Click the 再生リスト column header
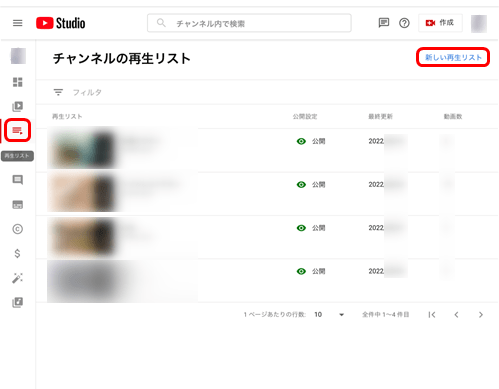This screenshot has height=389, width=499. pos(67,116)
